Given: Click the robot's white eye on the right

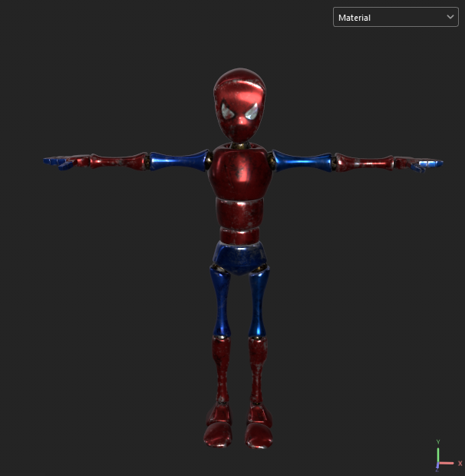Looking at the screenshot, I should tap(252, 113).
